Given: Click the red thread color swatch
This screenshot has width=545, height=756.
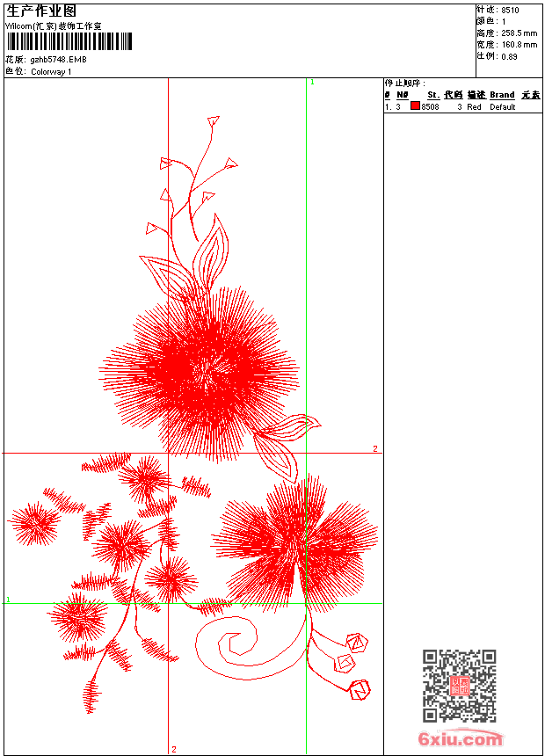Looking at the screenshot, I should [x=415, y=106].
